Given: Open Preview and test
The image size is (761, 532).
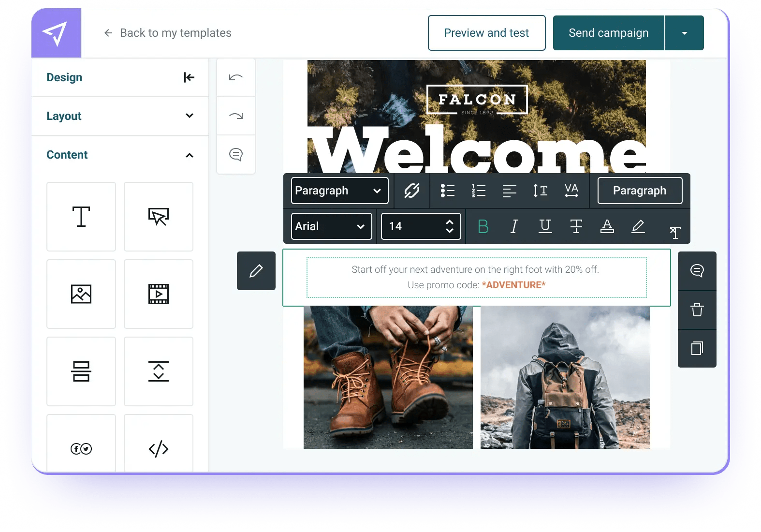Looking at the screenshot, I should pyautogui.click(x=486, y=33).
